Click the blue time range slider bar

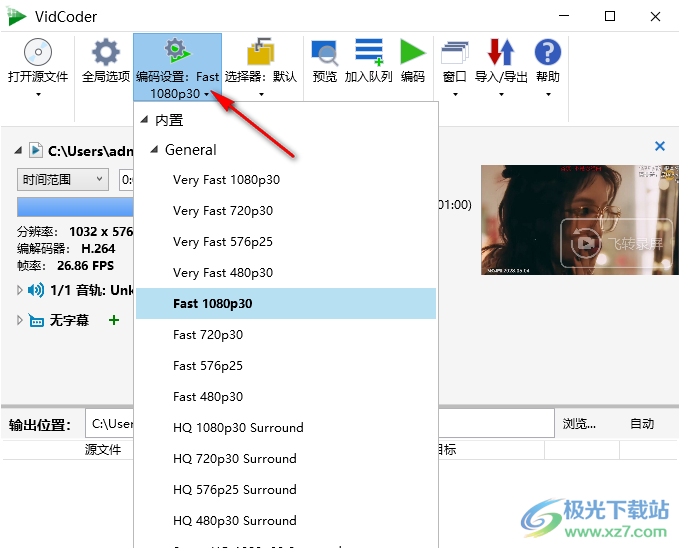75,207
